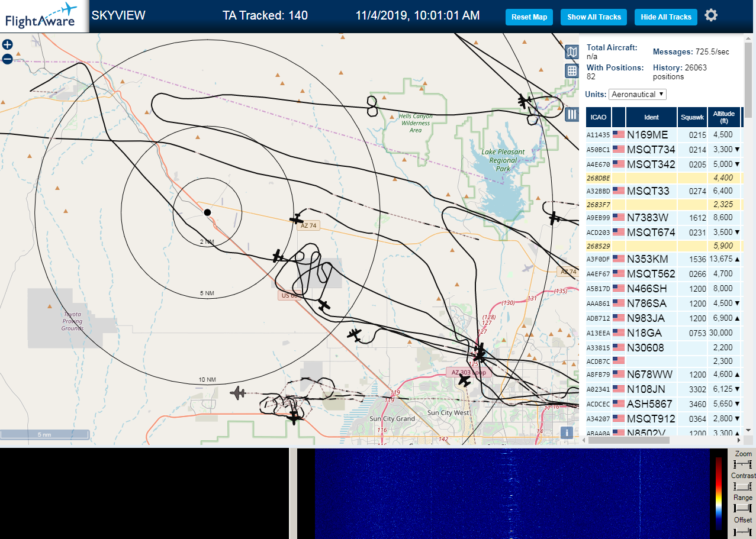Select the N678WW aircraft row

point(663,374)
